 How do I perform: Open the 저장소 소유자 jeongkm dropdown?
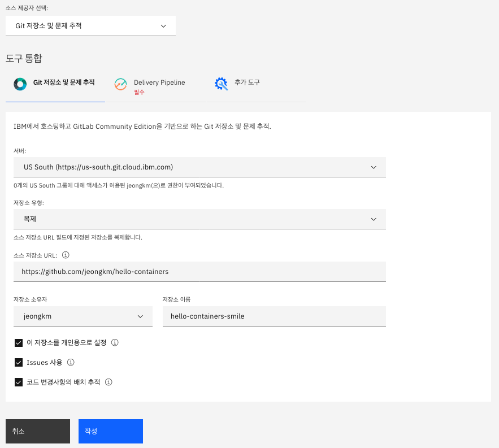83,316
